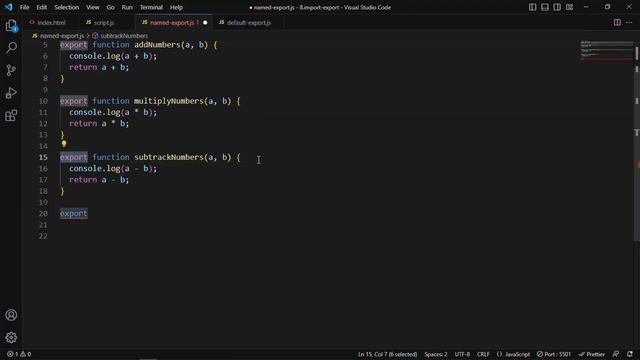Toggle Primary Side Bar layout icon

pos(532,7)
